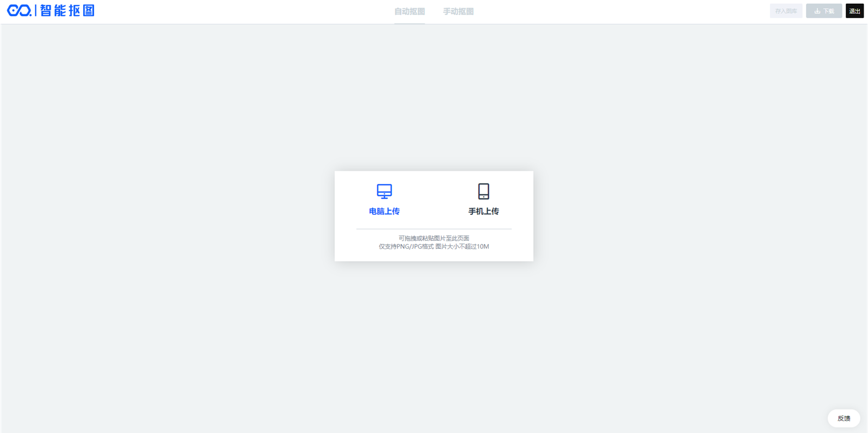Image resolution: width=868 pixels, height=433 pixels.
Task: Click the 智能抠图 logo text
Action: tap(67, 10)
